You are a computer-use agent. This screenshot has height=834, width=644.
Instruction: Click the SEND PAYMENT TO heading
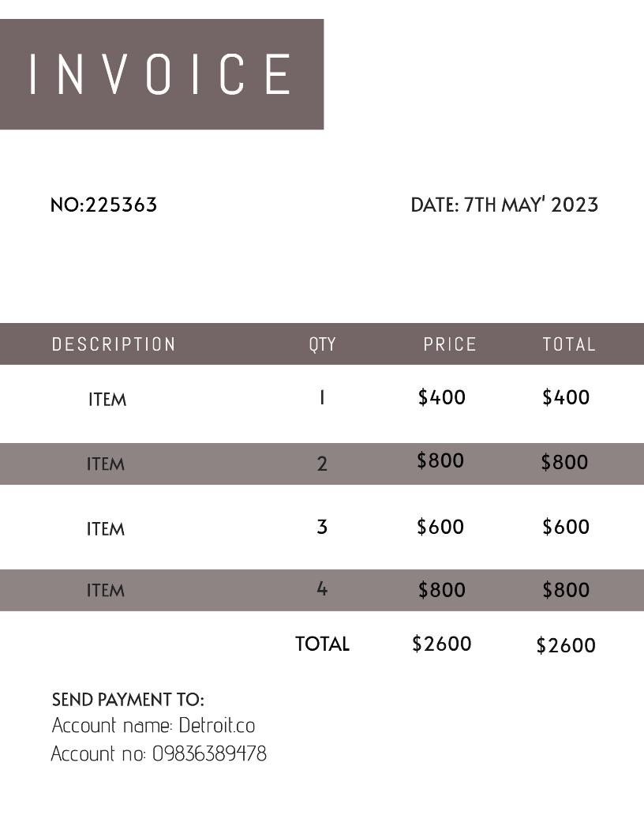[128, 700]
